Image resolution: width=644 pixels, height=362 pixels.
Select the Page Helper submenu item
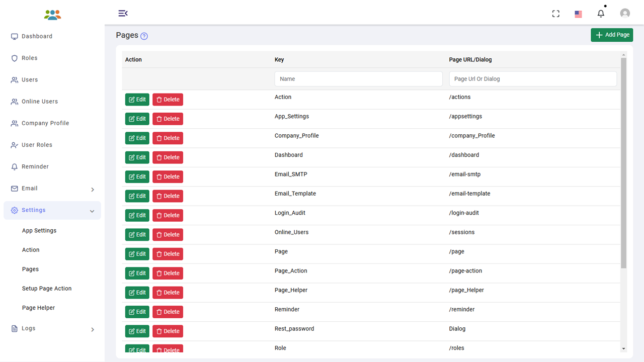coord(38,308)
